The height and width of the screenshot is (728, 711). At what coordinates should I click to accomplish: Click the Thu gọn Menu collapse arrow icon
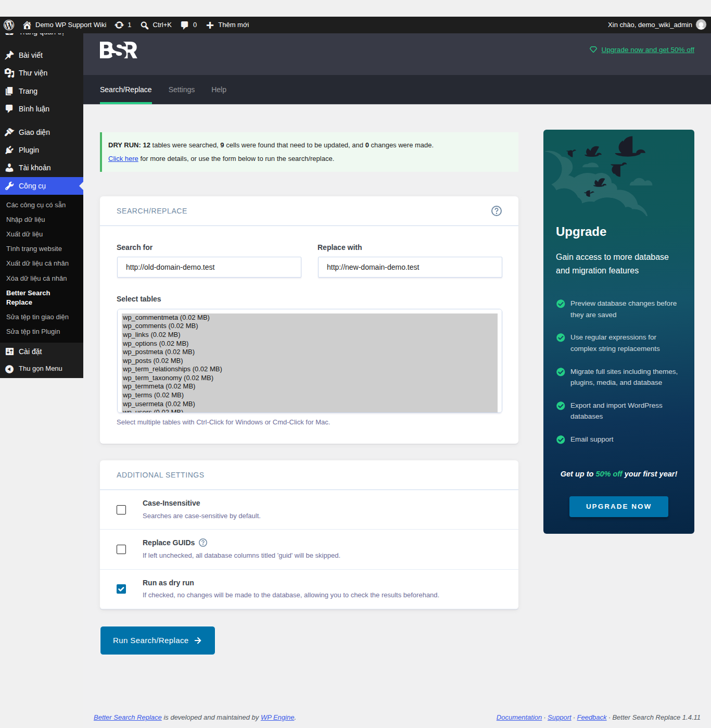click(x=9, y=369)
